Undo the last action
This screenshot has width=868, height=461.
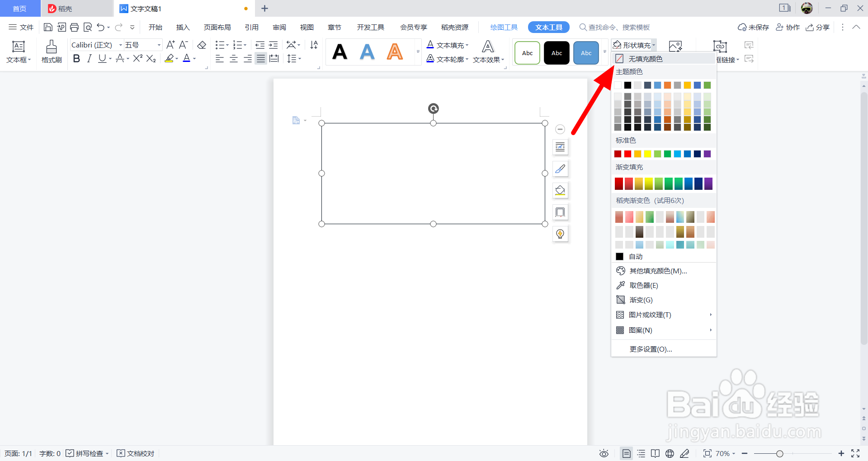pos(100,27)
